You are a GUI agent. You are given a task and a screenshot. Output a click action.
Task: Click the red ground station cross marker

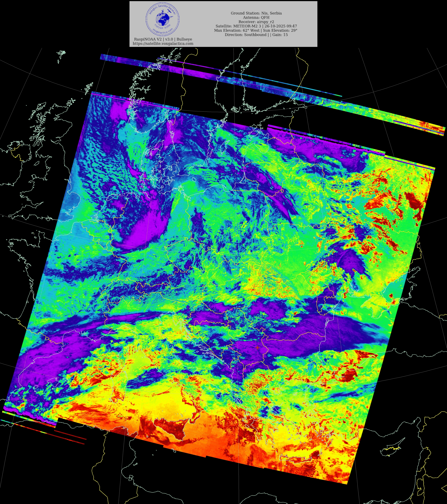pyautogui.click(x=257, y=347)
